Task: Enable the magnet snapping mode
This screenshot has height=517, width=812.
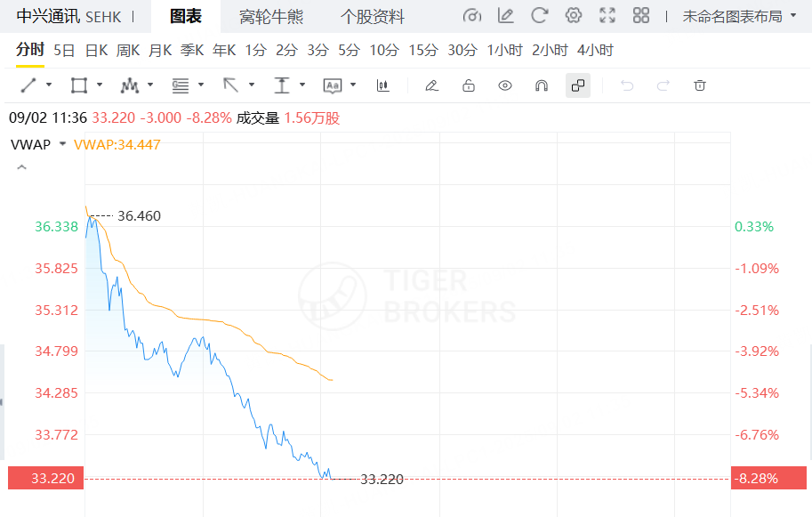Action: [542, 85]
